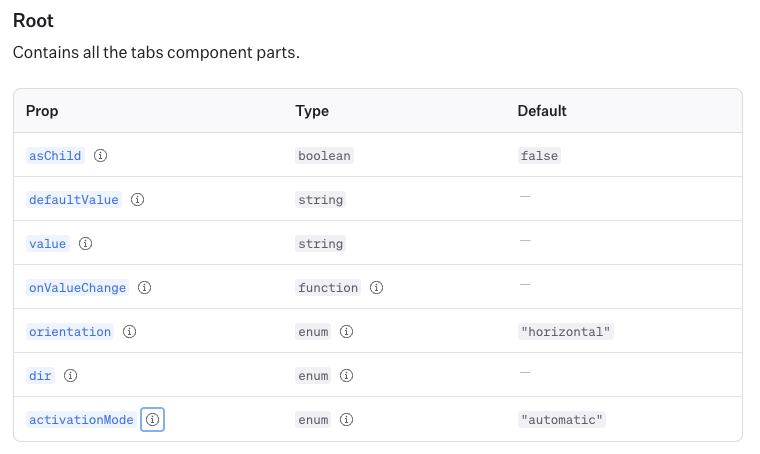Click info icon beside orientation prop

(130, 332)
